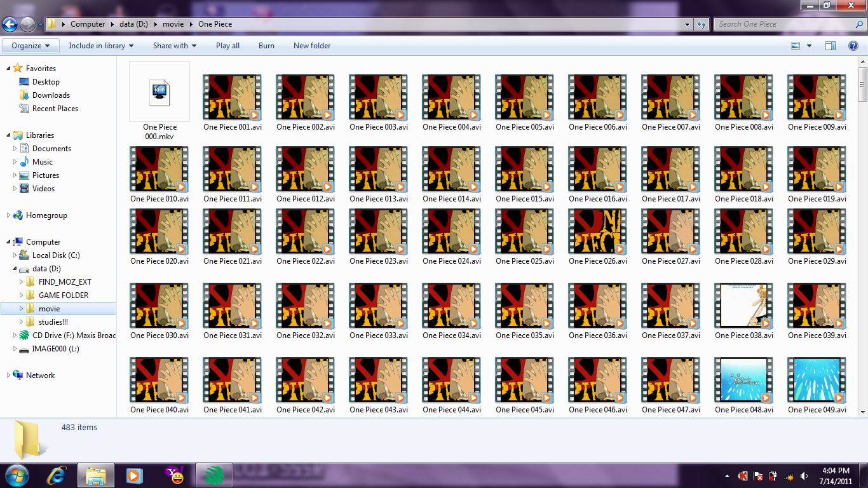
Task: Select One Piece 001.avi thumbnail
Action: coord(232,97)
